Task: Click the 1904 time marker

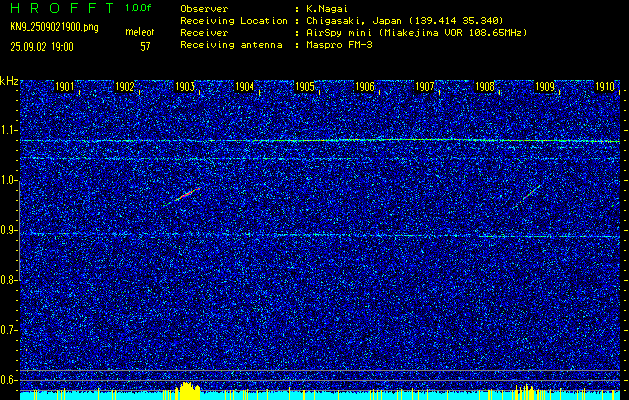Action: 244,87
